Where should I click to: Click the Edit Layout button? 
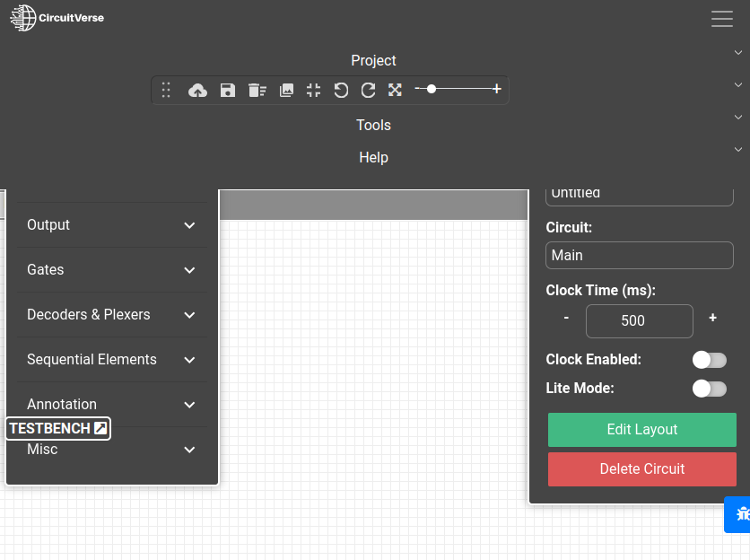tap(642, 430)
